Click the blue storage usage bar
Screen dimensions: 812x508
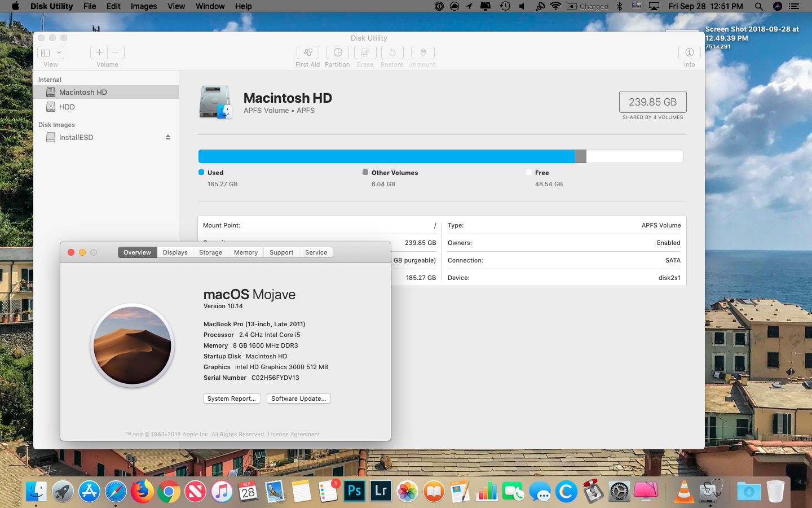coord(386,156)
